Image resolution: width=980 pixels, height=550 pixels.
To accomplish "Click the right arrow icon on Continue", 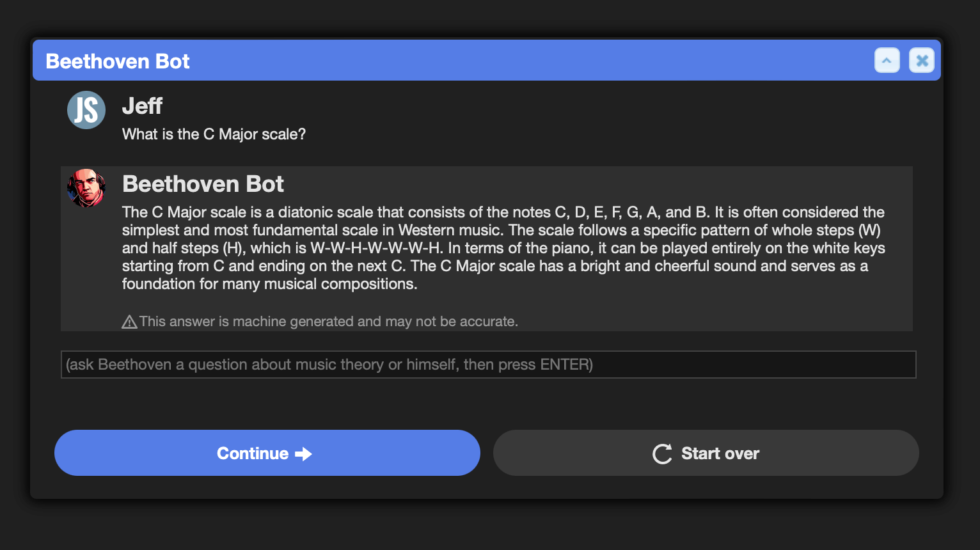I will [303, 454].
